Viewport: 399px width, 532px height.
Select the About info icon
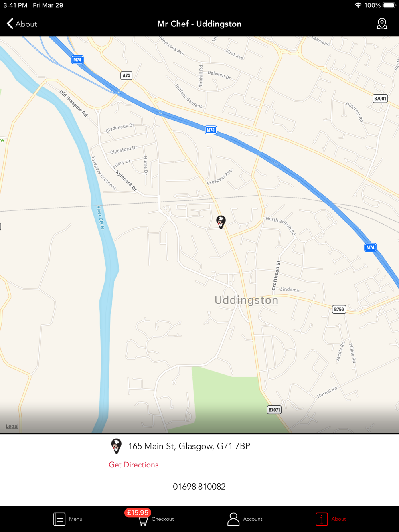click(322, 519)
